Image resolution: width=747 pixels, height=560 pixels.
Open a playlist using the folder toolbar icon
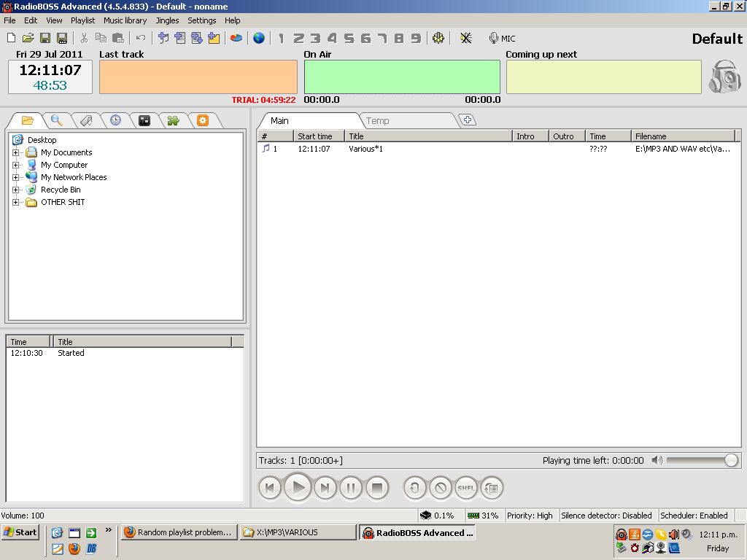click(x=28, y=38)
